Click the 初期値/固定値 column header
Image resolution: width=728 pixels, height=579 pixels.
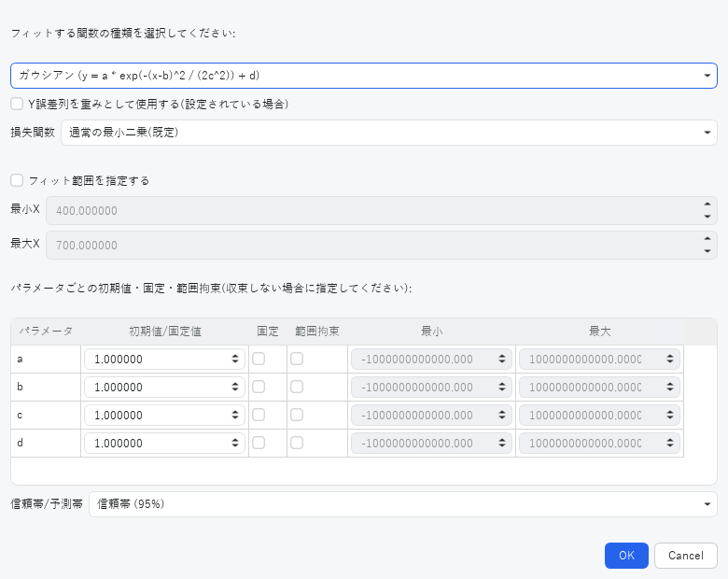[165, 332]
